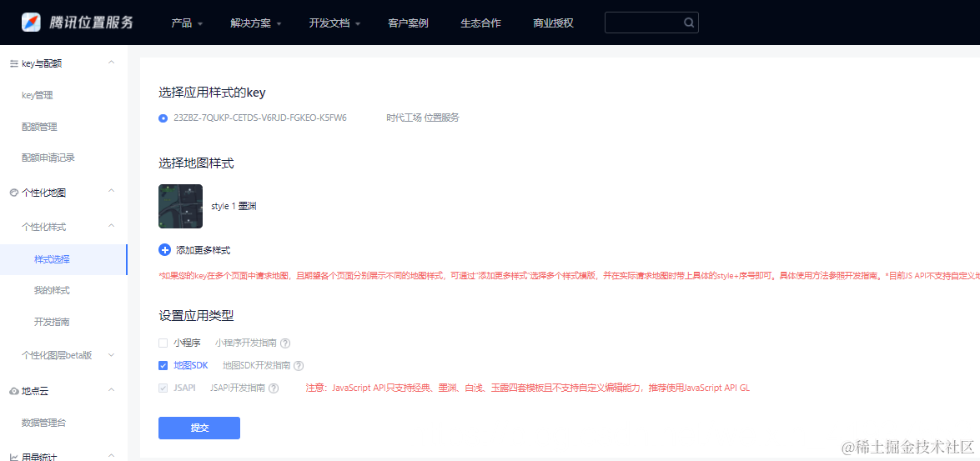Click the key text 23ZBZ-7QUKP-CETDS-V6RJD-FGKEO-K5FW6

(x=260, y=118)
